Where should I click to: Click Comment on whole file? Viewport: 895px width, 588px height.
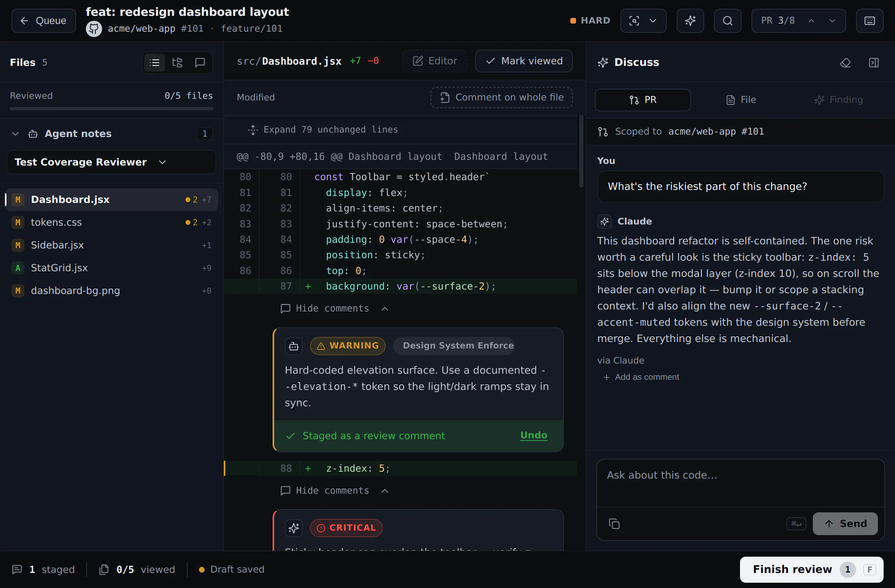click(x=502, y=98)
